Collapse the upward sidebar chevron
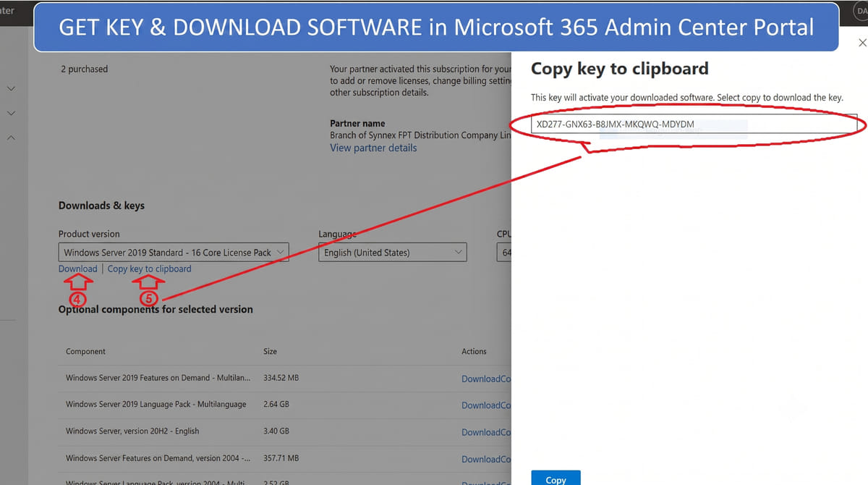The image size is (868, 485). [11, 138]
